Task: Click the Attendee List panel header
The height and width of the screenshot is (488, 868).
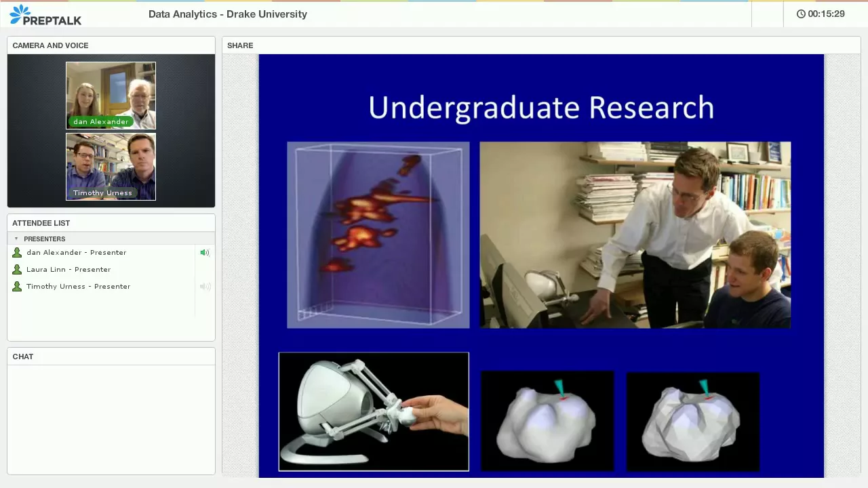Action: pos(111,223)
